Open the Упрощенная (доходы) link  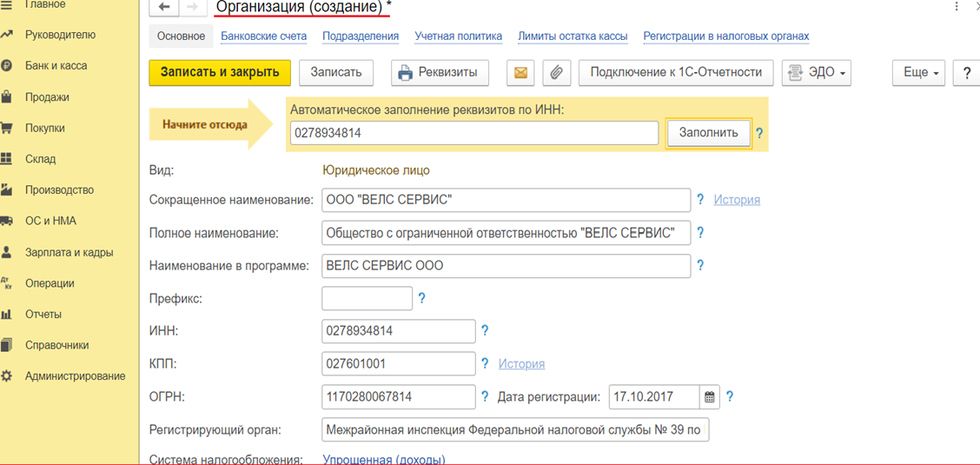(384, 460)
